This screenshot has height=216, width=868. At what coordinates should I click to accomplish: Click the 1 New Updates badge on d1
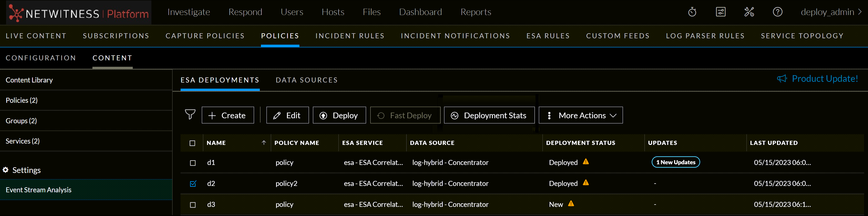tap(676, 162)
